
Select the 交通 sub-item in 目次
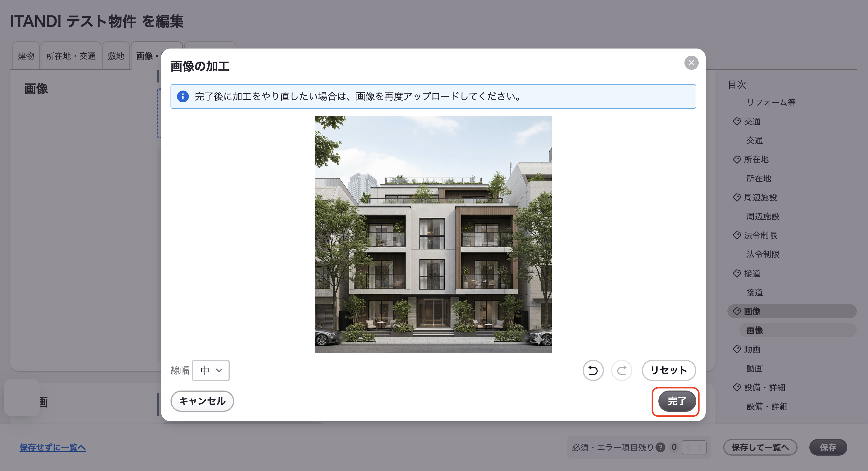[x=754, y=141]
